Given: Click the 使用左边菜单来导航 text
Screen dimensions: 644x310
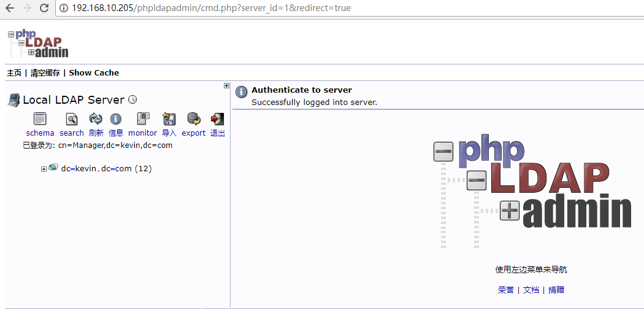Looking at the screenshot, I should pos(531,270).
